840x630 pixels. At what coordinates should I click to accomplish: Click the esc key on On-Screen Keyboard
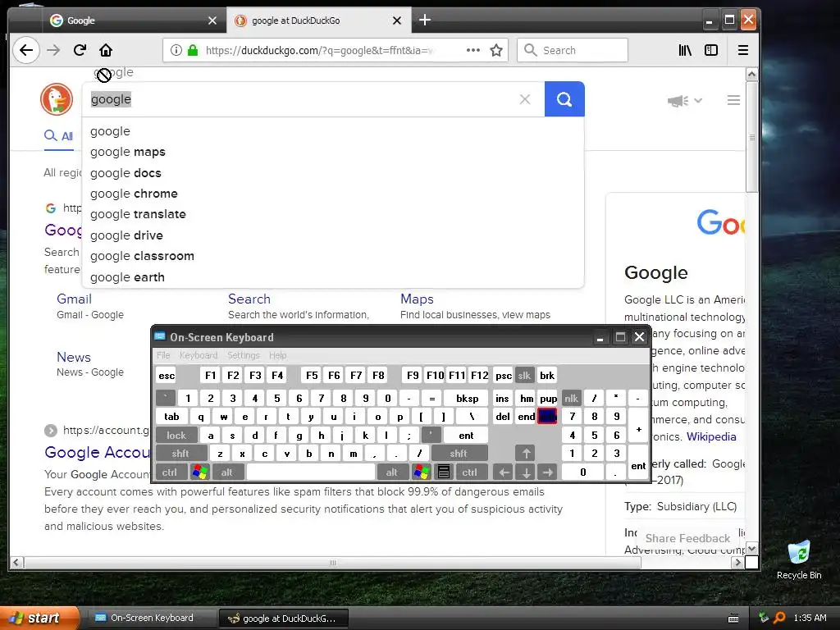(x=167, y=376)
